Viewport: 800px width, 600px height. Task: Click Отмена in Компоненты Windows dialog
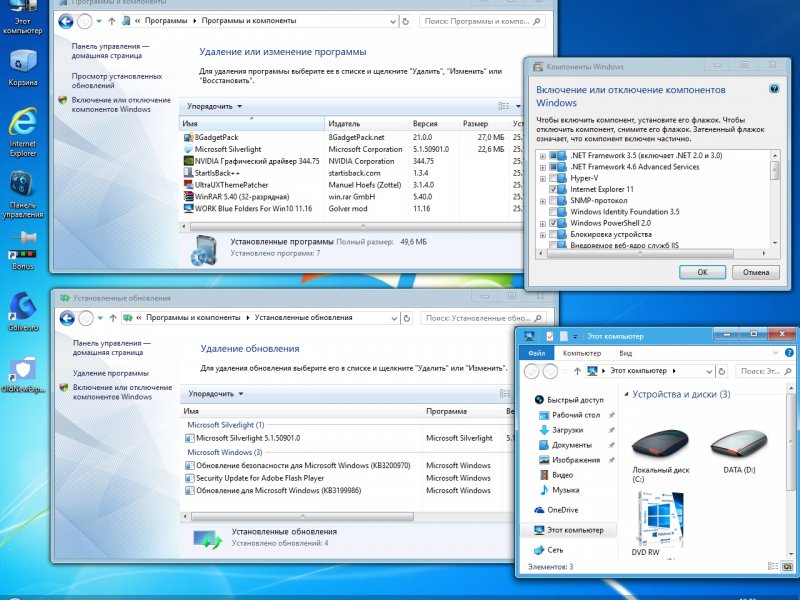(x=756, y=272)
